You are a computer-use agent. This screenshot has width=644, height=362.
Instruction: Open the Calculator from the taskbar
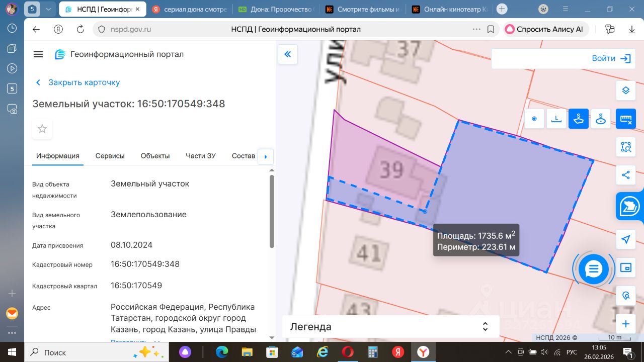pyautogui.click(x=373, y=352)
